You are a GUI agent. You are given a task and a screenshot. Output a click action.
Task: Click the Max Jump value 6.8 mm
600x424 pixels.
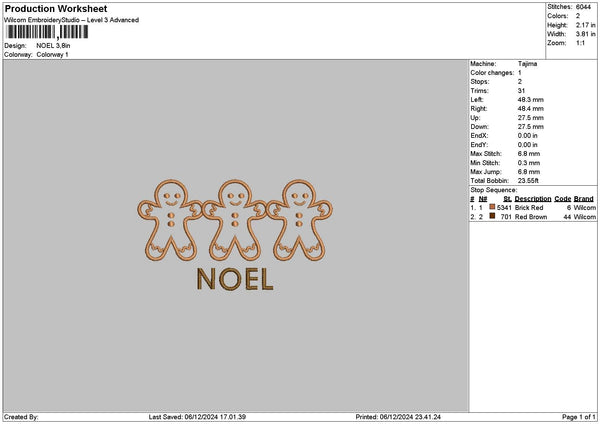(x=529, y=172)
